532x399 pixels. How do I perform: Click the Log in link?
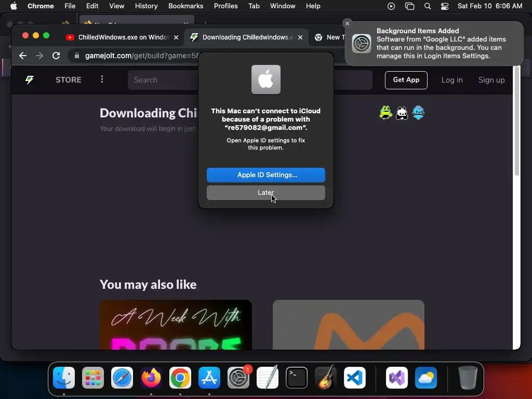click(452, 80)
